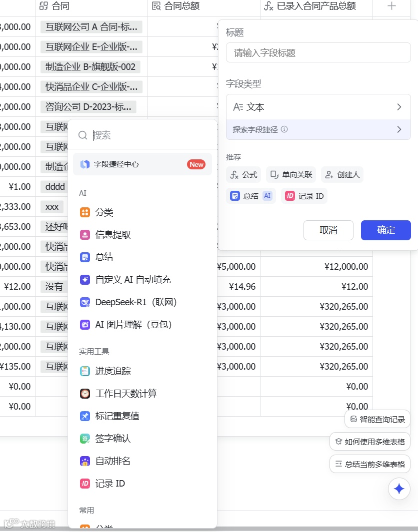Click the 分类 AI field icon

tap(85, 212)
